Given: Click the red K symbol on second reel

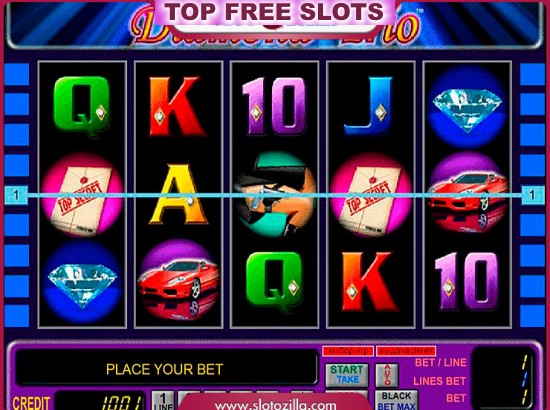Looking at the screenshot, I should 177,106.
